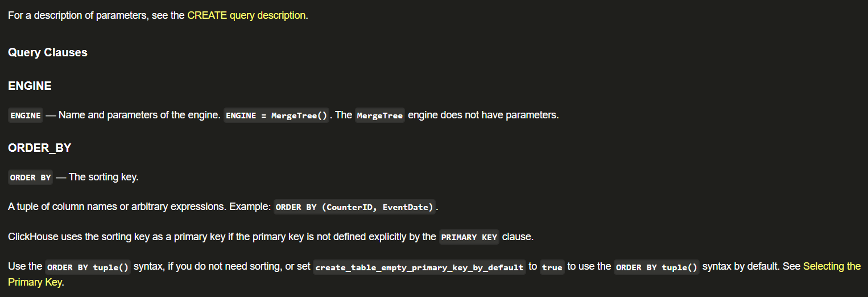The image size is (868, 297).
Task: Click the PRIMARY KEY code snippet
Action: (x=469, y=237)
